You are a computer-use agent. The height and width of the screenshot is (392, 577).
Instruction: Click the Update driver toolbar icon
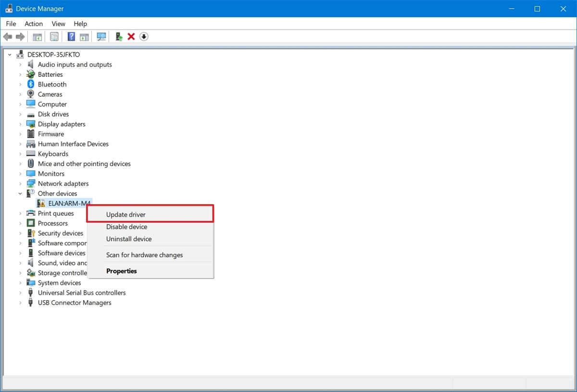(119, 37)
